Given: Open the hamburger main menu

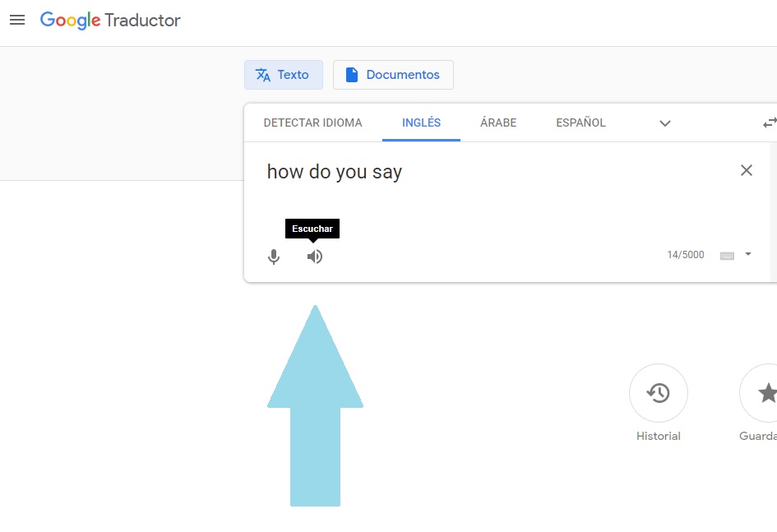Looking at the screenshot, I should pos(17,20).
